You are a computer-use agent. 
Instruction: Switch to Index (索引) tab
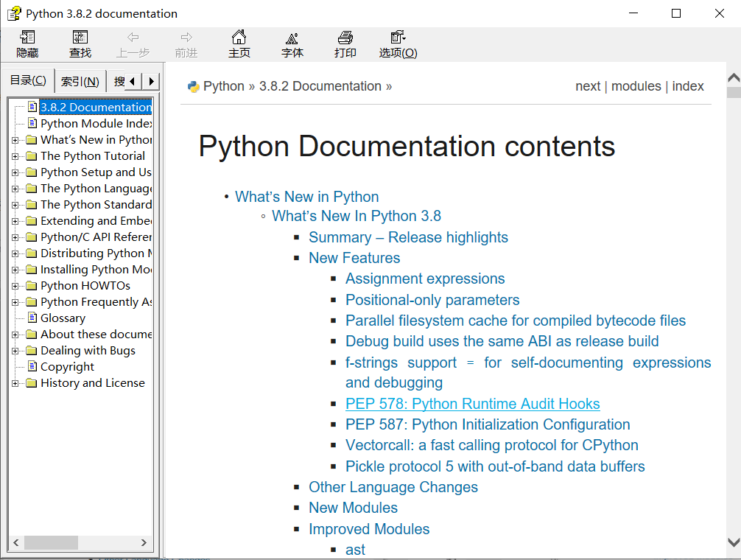[x=80, y=82]
